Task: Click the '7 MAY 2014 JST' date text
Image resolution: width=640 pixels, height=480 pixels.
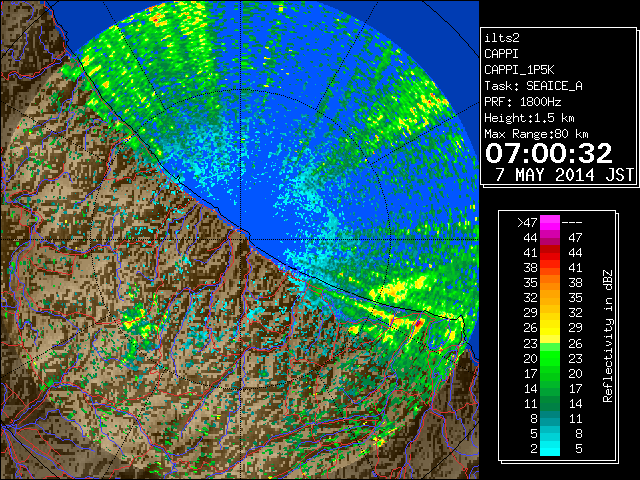Action: [x=564, y=175]
